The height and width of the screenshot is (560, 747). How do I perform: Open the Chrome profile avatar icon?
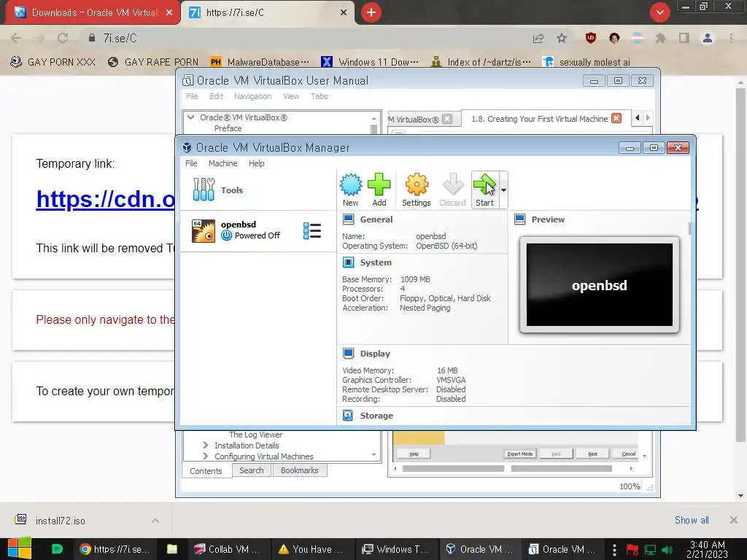[x=708, y=38]
